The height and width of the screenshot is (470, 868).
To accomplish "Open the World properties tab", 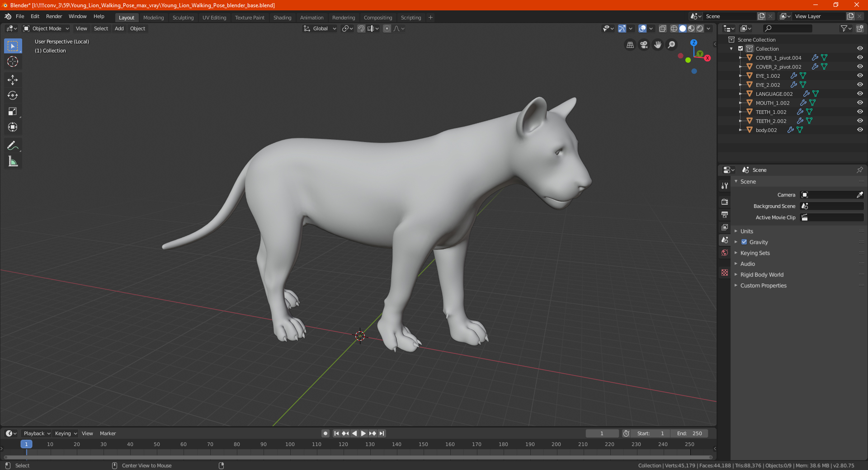I will coord(725,253).
